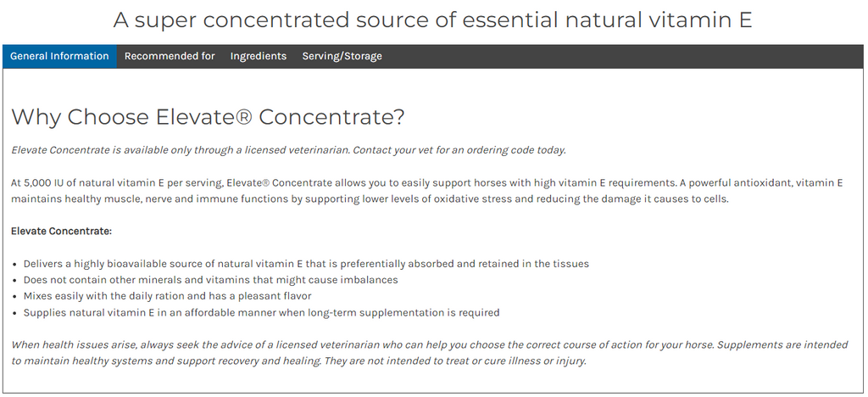868x397 pixels.
Task: Click the When health issues arise disclaimer line
Action: click(430, 345)
